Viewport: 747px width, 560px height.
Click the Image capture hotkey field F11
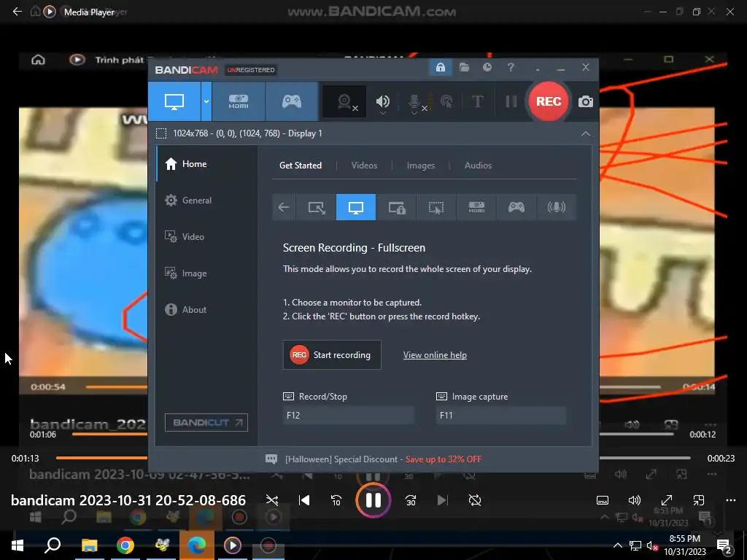point(500,415)
